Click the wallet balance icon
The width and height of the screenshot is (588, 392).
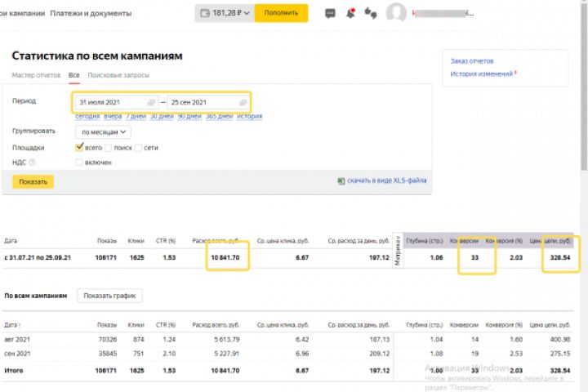(x=203, y=13)
